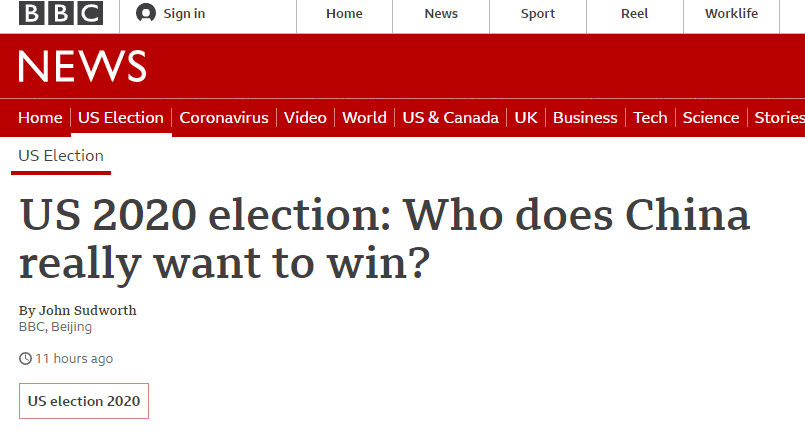Open Reel from the top bar

pyautogui.click(x=634, y=14)
